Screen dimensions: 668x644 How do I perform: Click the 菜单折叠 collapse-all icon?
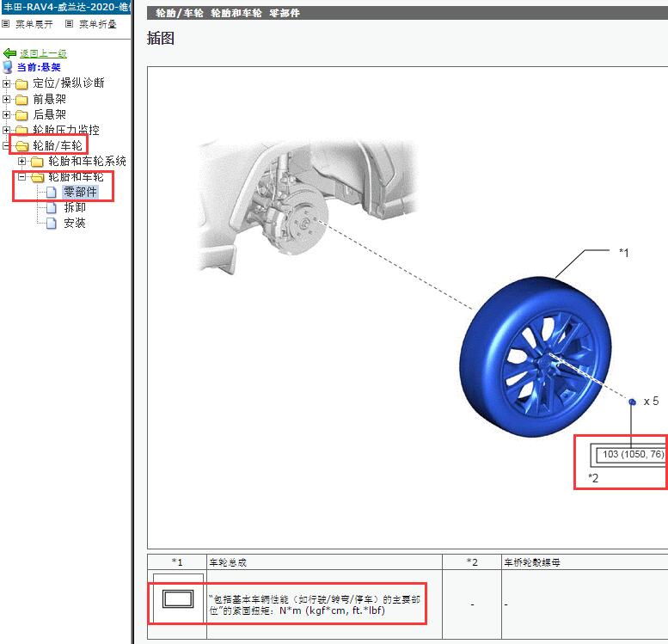pos(69,24)
